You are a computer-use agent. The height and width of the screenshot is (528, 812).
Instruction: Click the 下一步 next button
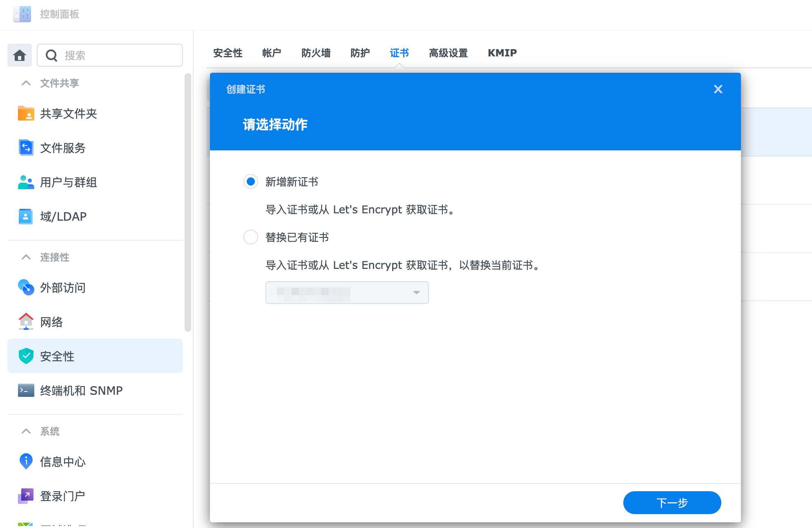click(672, 503)
